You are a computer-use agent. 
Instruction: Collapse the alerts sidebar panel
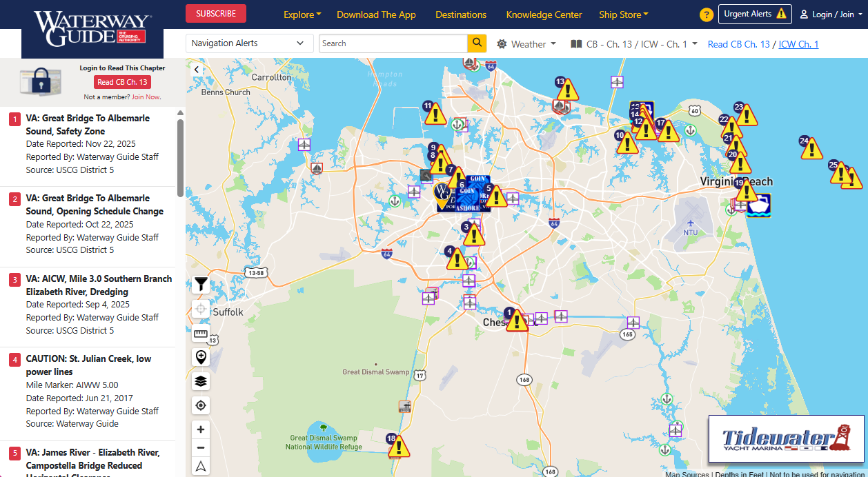pos(196,69)
